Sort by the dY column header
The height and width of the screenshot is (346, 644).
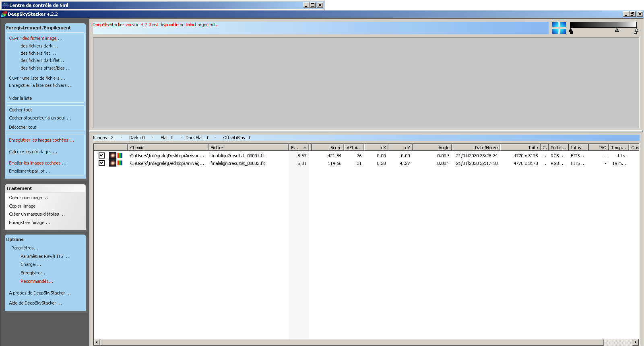(400, 148)
